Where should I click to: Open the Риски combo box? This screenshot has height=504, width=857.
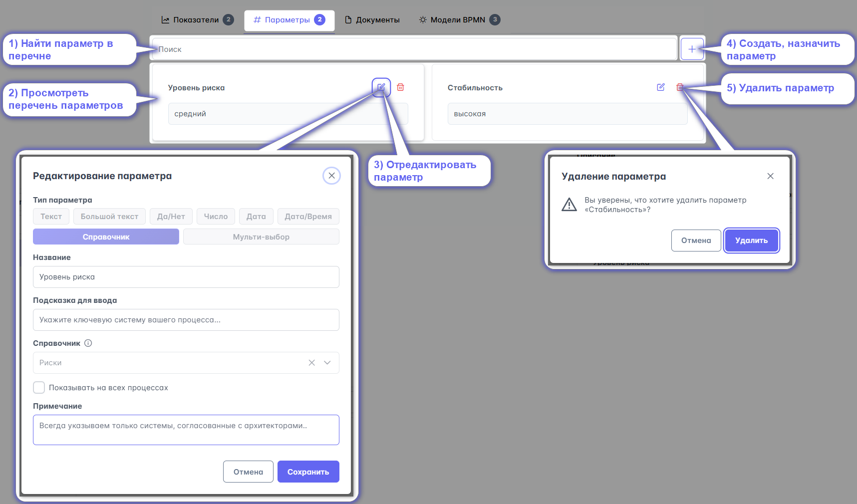[x=170, y=363]
